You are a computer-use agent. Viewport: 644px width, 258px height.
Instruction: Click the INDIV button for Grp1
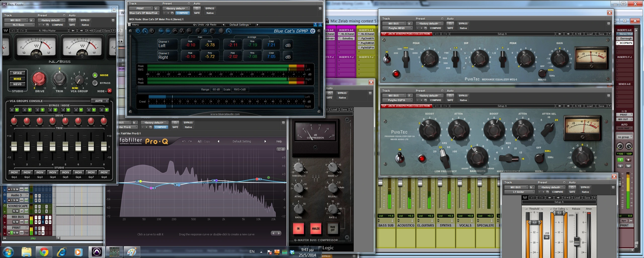pos(14,173)
